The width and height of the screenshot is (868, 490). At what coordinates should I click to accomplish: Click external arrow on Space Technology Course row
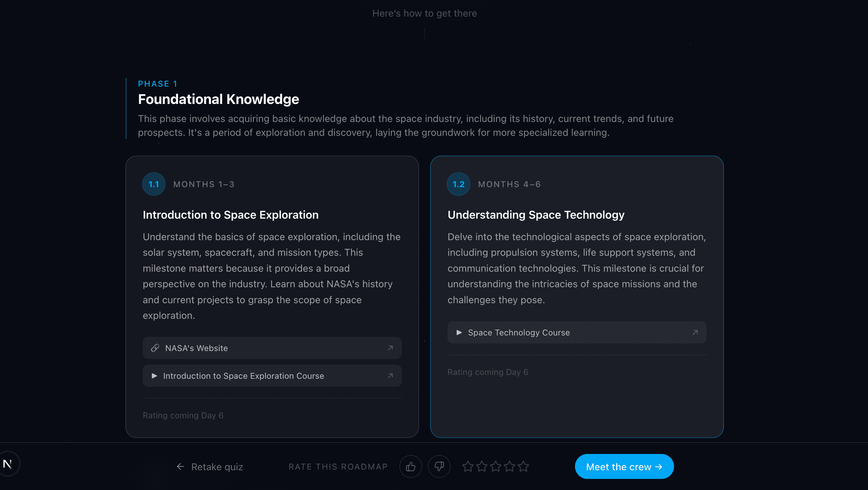coord(695,332)
